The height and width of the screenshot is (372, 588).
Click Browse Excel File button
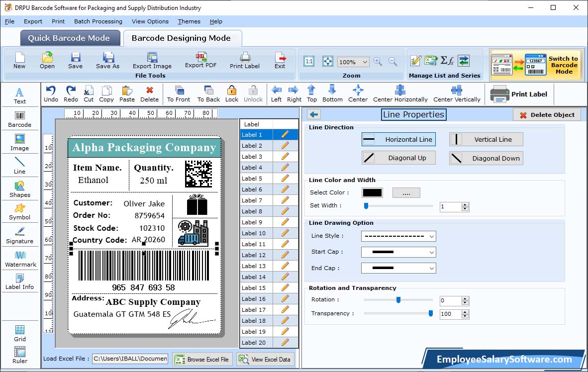coord(202,359)
